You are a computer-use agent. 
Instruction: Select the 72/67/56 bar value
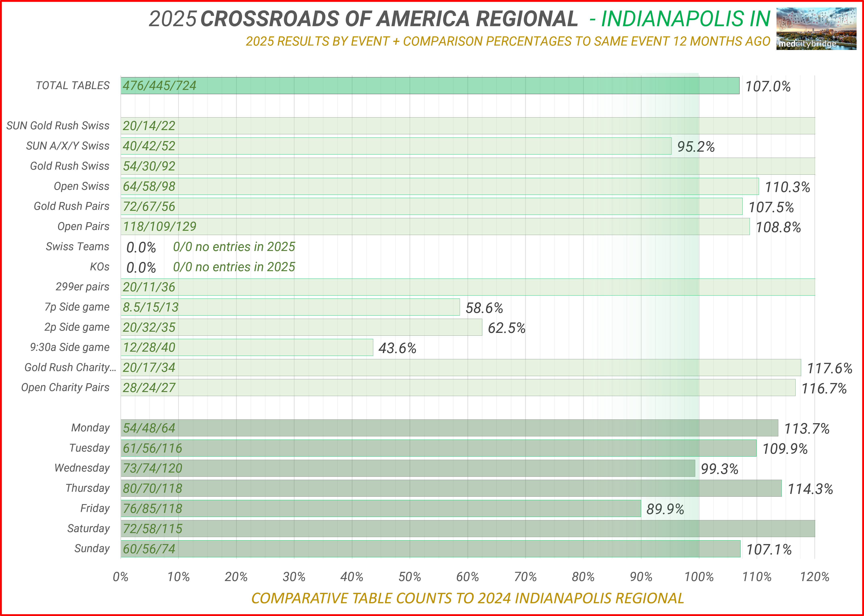[149, 207]
